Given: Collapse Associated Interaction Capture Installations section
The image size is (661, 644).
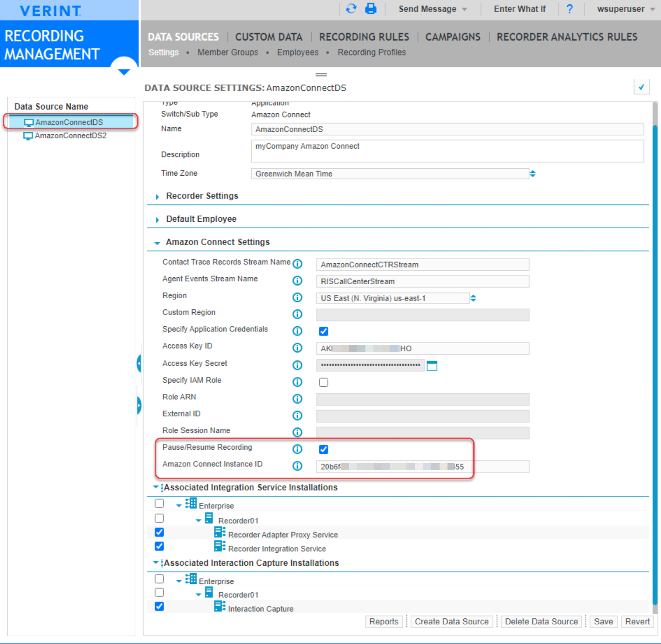Looking at the screenshot, I should coord(156,562).
